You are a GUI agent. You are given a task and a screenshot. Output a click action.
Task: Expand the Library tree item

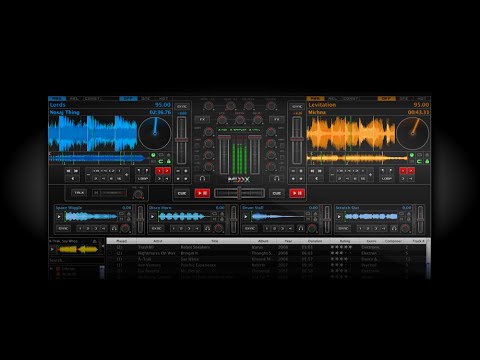tap(51, 269)
